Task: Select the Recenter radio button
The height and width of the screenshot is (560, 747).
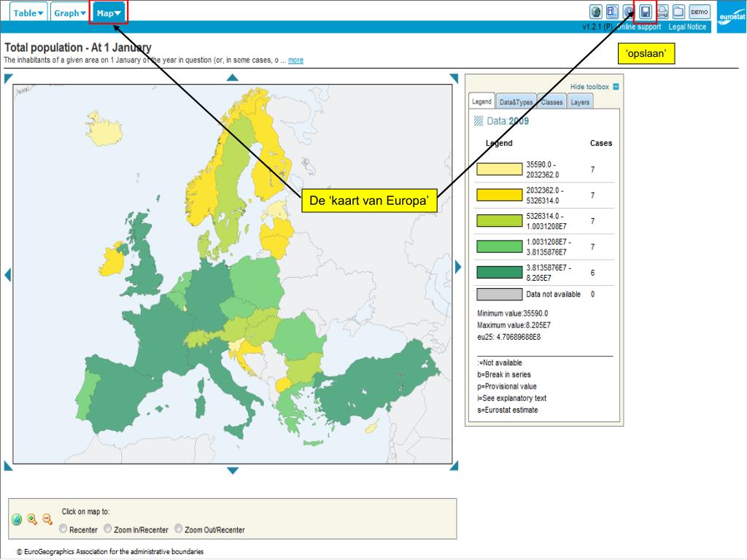Action: point(63,529)
